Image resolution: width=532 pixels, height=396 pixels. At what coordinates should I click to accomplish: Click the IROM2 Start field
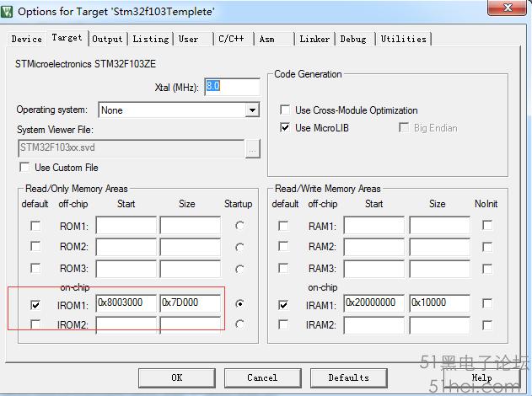126,325
